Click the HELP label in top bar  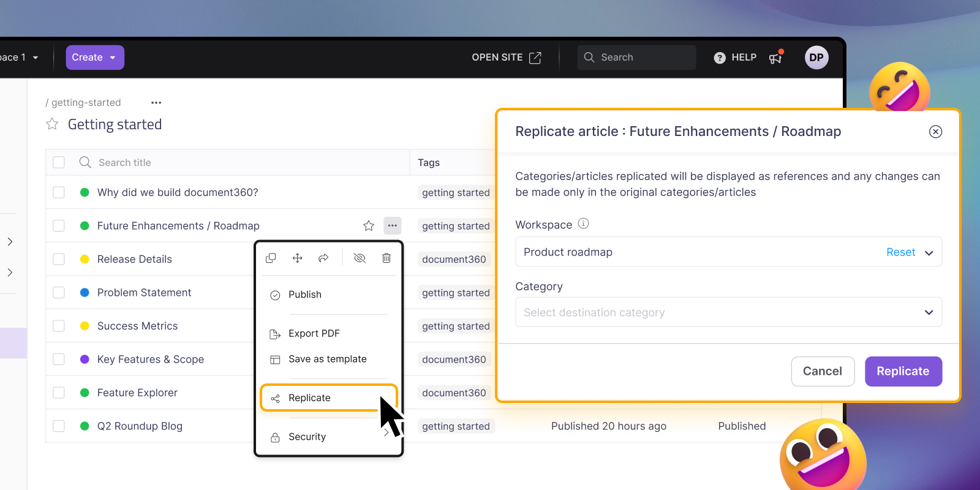coord(744,58)
